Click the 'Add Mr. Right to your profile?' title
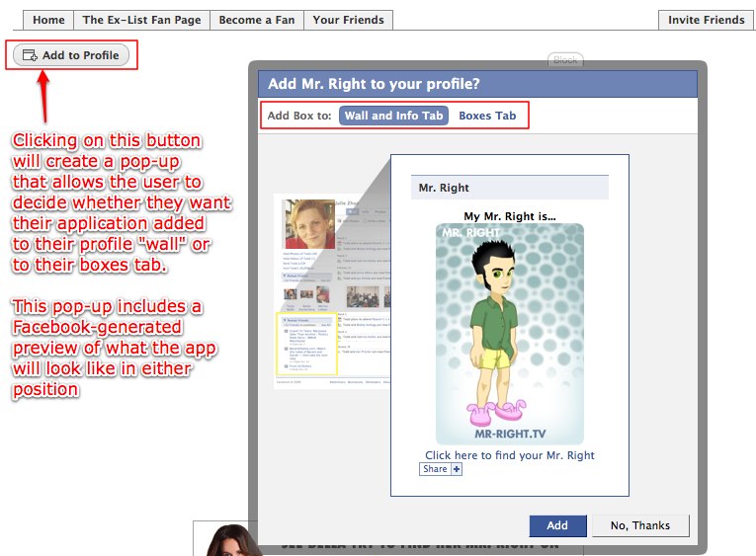The image size is (756, 556). pyautogui.click(x=374, y=84)
